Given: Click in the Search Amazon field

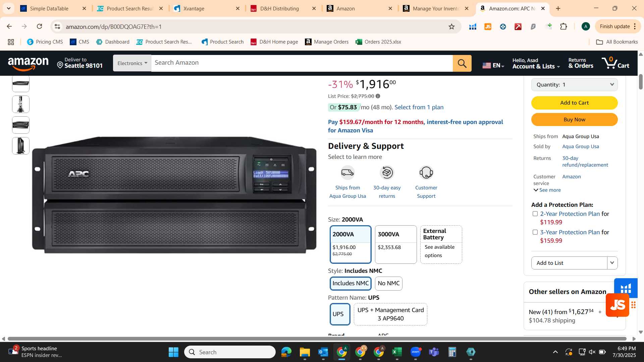Looking at the screenshot, I should tap(302, 63).
